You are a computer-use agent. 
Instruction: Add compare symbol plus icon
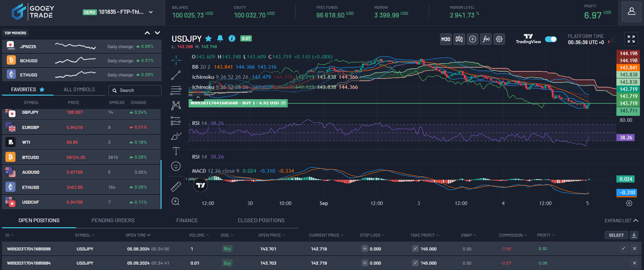coord(472,39)
